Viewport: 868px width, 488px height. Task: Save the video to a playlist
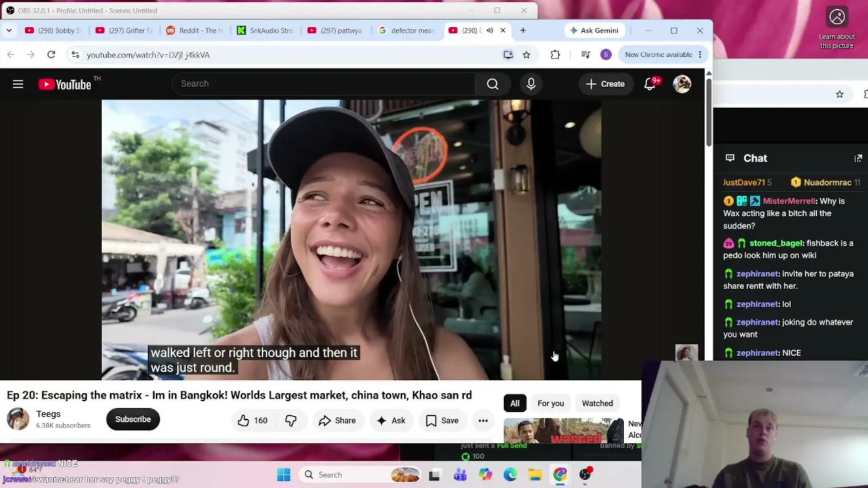pyautogui.click(x=442, y=420)
